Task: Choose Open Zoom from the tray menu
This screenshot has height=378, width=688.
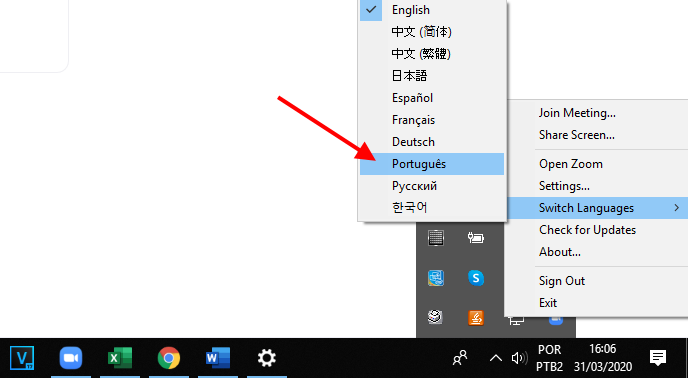Action: click(x=597, y=164)
